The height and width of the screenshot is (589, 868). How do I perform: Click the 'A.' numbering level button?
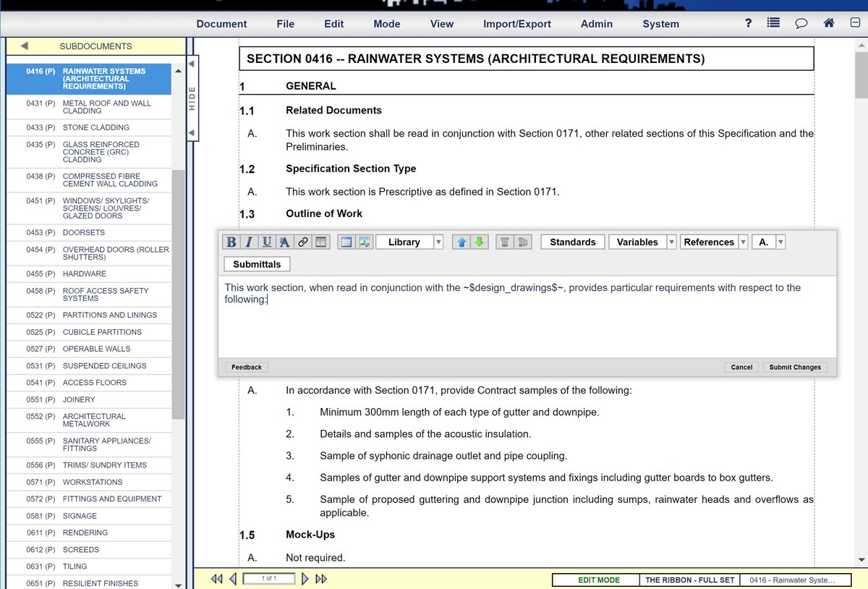(x=764, y=242)
